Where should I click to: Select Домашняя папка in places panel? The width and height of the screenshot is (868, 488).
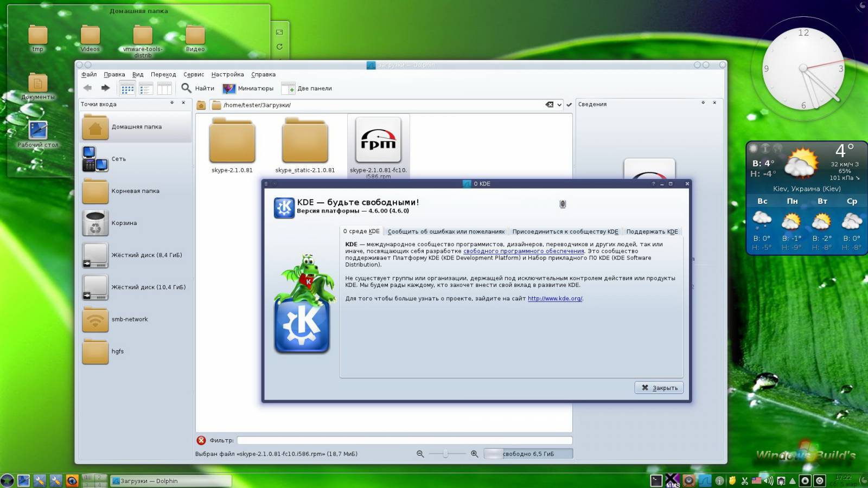click(136, 127)
